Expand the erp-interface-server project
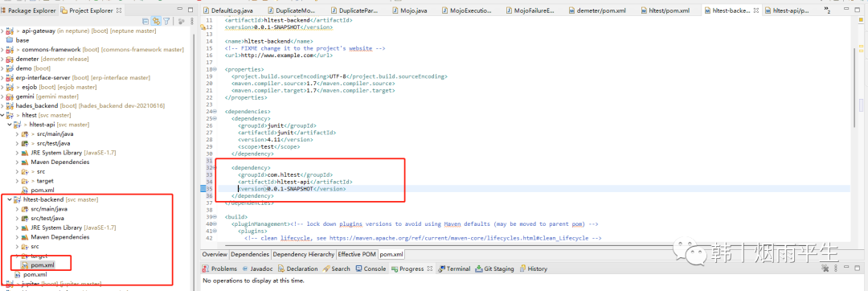 [2, 77]
